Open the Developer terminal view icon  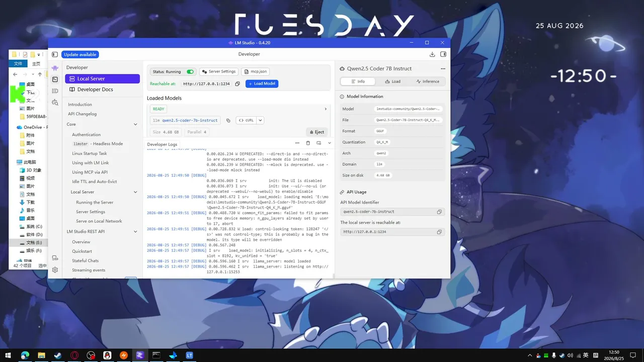pos(55,79)
